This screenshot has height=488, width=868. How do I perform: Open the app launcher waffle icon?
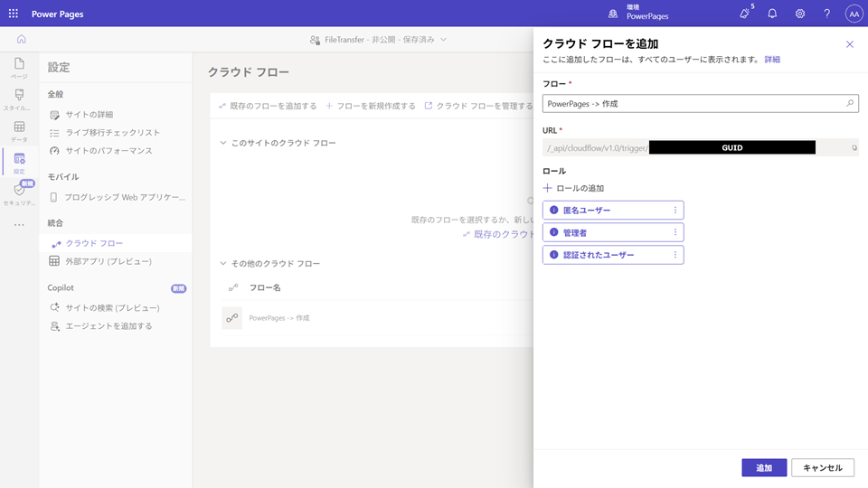click(14, 14)
